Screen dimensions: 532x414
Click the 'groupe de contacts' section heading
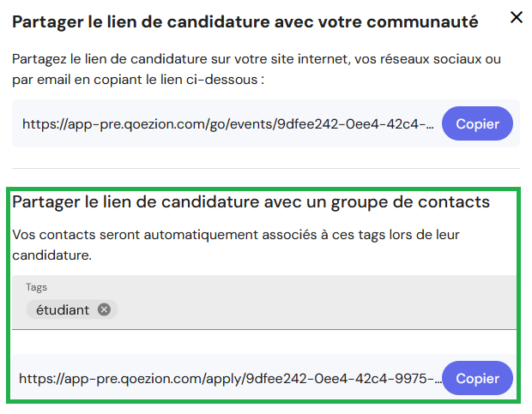251,202
